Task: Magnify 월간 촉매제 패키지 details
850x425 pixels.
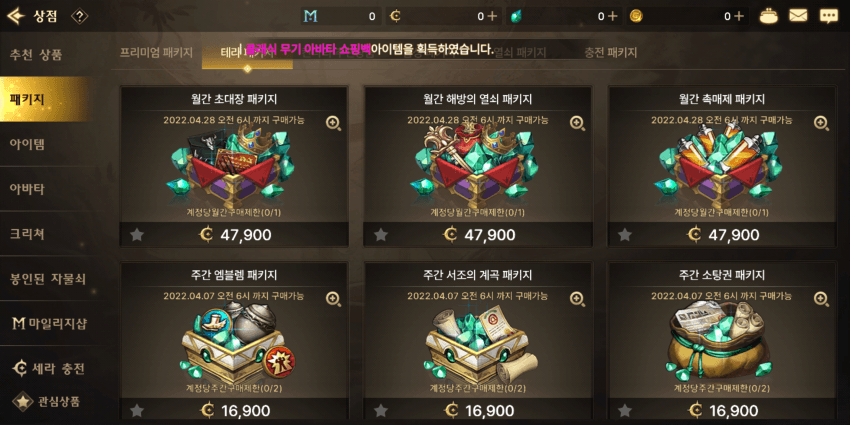Action: tap(821, 123)
